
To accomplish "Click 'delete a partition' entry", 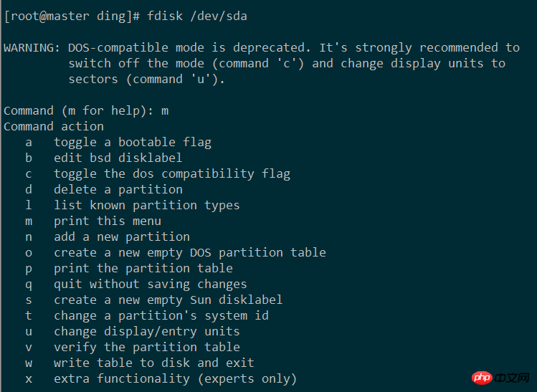I will pyautogui.click(x=118, y=189).
